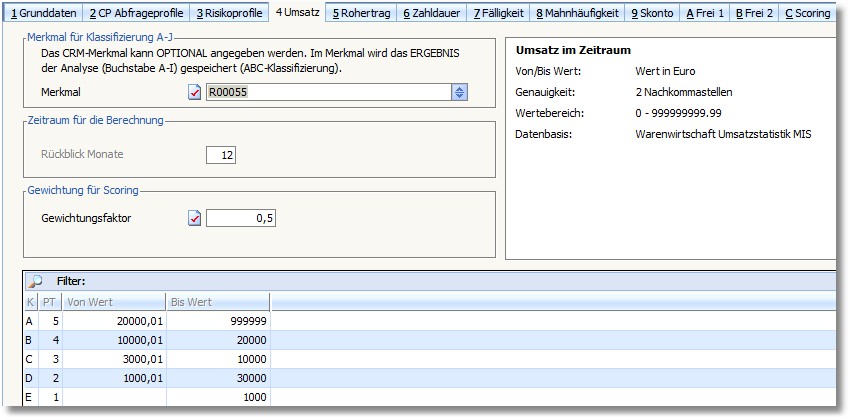
Task: Click Bis Wert cell 30000 in row D
Action: click(220, 378)
